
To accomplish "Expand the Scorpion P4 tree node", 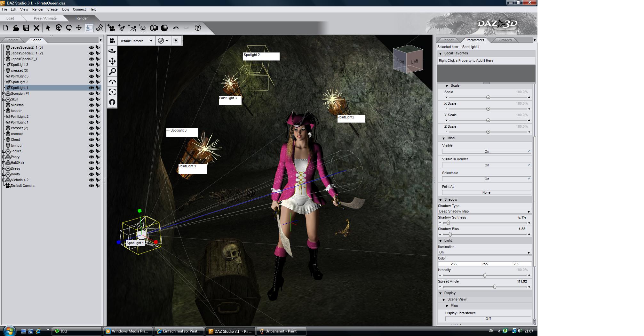I will [4, 93].
